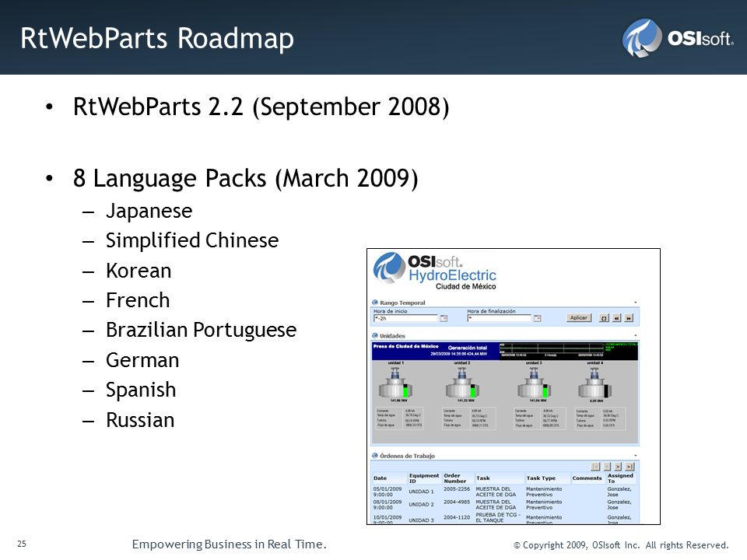Select the UNIDAD 3 equipment cell

[x=421, y=520]
